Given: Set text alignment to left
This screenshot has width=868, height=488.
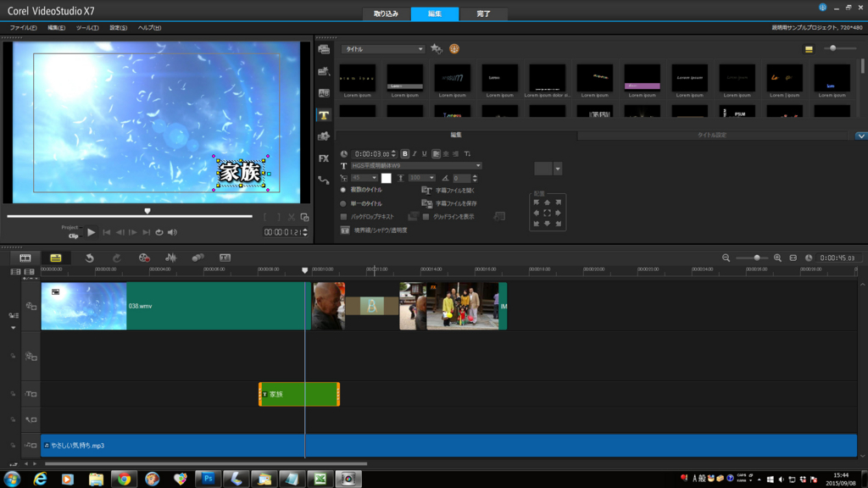Looking at the screenshot, I should pos(437,154).
